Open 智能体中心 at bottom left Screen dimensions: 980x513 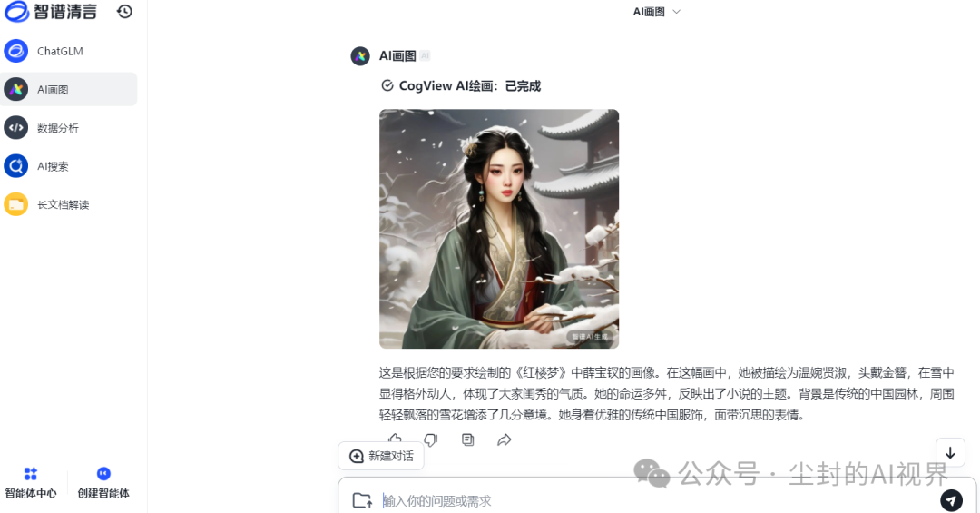31,482
